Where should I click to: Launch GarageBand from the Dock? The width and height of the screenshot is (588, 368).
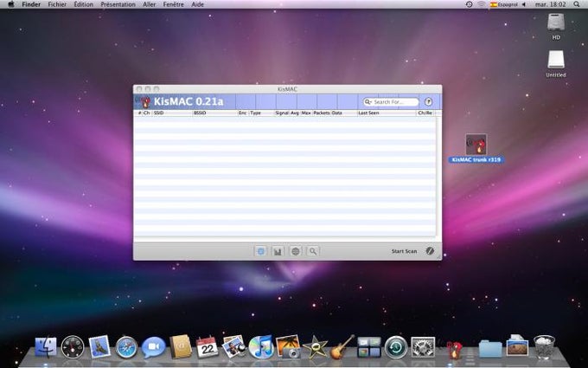[342, 346]
